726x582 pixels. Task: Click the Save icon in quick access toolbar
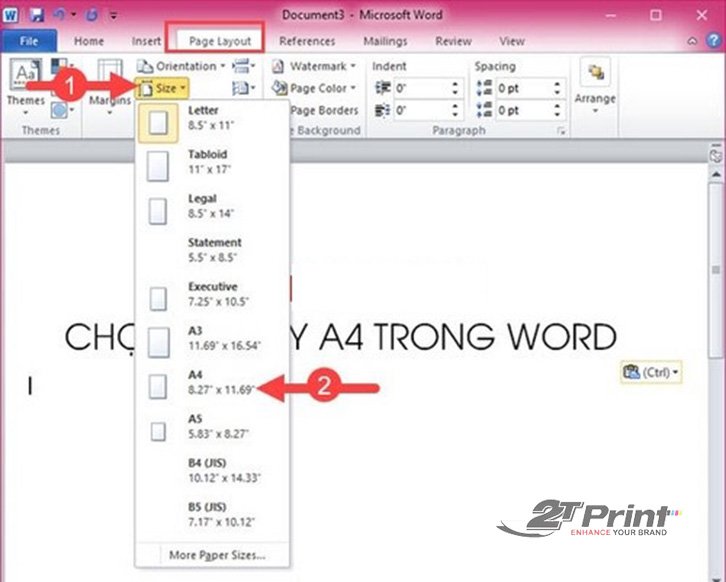pos(36,15)
